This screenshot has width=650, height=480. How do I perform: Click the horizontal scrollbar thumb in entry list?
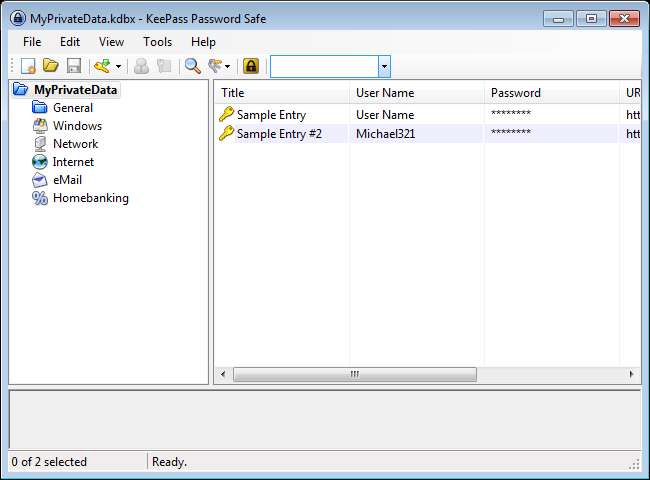pos(355,374)
